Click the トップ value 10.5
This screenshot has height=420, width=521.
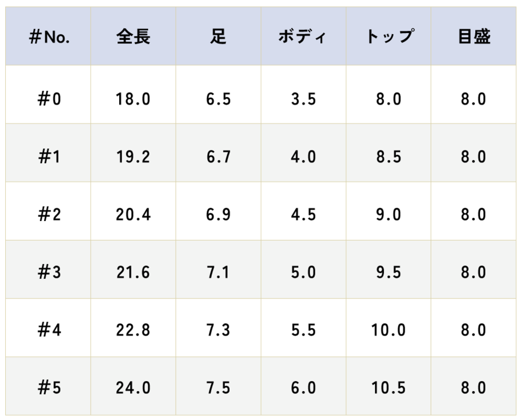pos(388,388)
